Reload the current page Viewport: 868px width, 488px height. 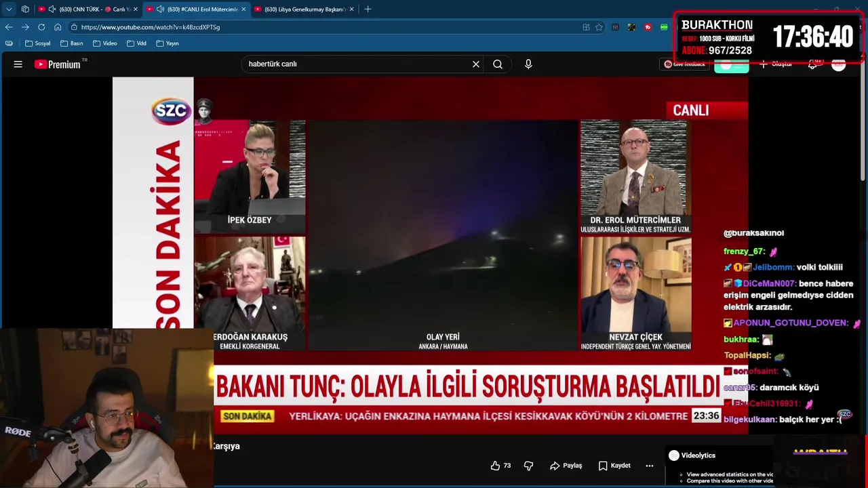pyautogui.click(x=41, y=27)
